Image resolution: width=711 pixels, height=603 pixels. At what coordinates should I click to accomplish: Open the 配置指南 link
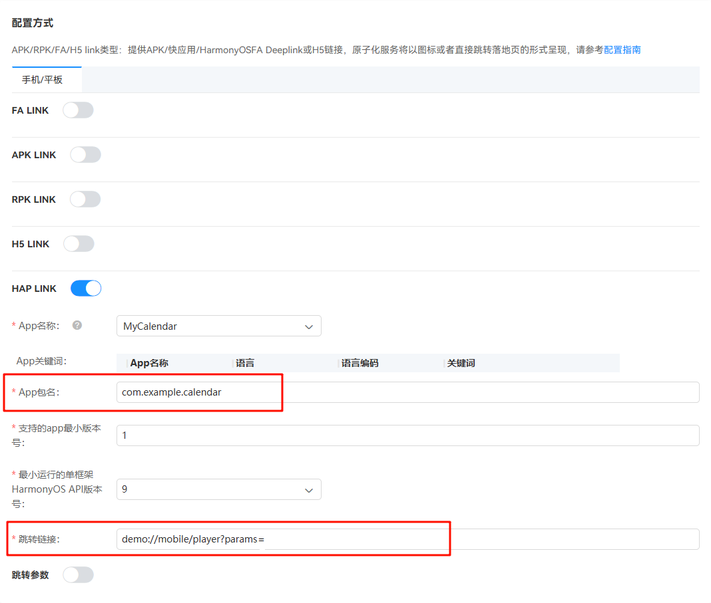622,49
